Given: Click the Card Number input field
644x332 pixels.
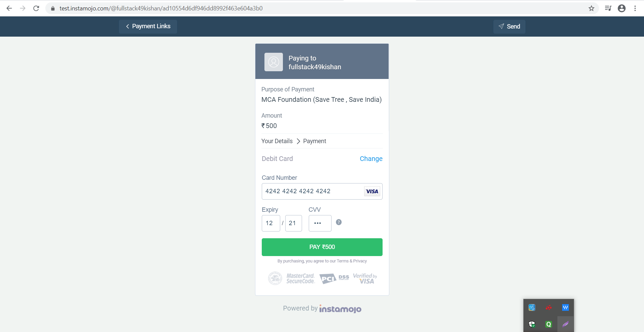Looking at the screenshot, I should pos(312,191).
